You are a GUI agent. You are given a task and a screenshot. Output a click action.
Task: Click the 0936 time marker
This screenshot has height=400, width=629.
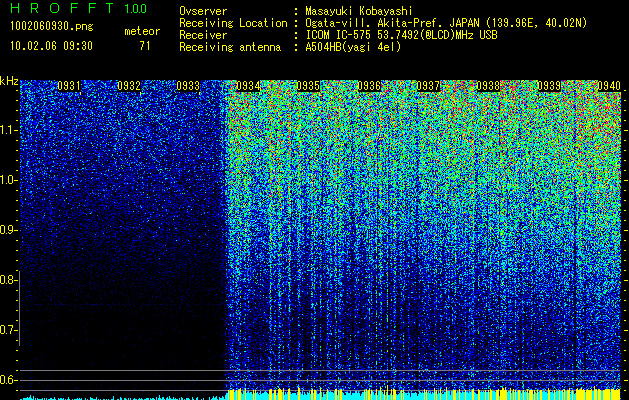click(369, 86)
